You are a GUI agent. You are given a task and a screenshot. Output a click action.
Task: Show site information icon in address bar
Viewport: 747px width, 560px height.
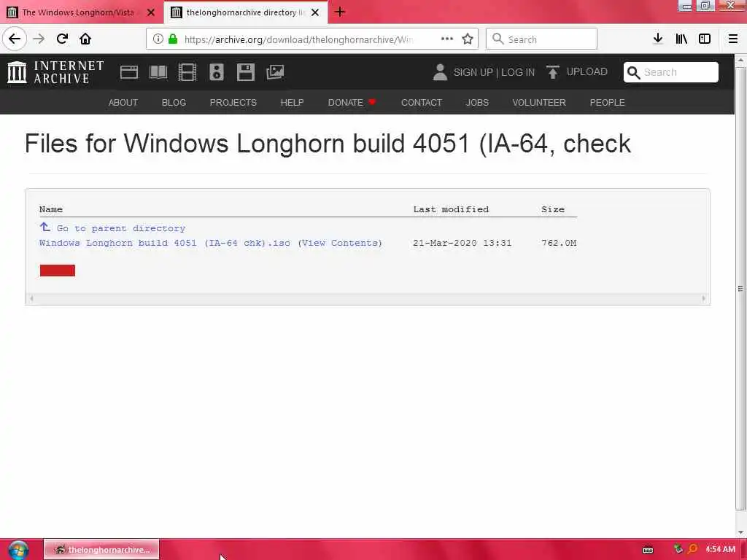click(x=158, y=39)
